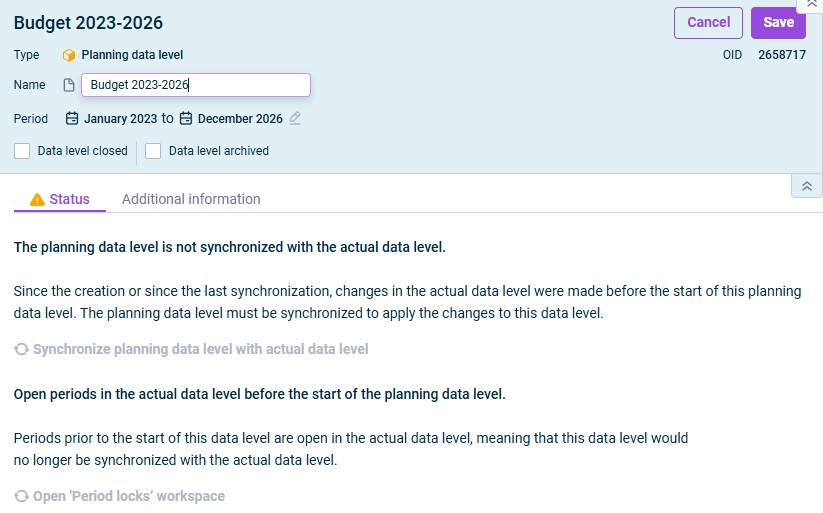The width and height of the screenshot is (823, 513).
Task: Check the Data level archived checkbox
Action: point(153,151)
